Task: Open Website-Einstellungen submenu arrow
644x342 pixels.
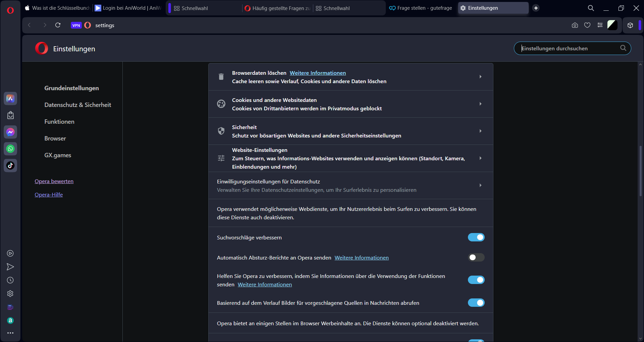Action: (x=480, y=158)
